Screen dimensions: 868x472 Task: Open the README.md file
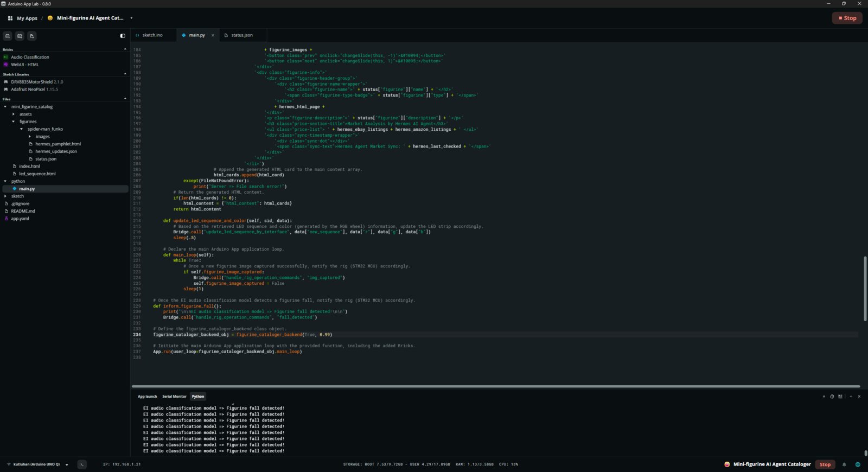23,211
